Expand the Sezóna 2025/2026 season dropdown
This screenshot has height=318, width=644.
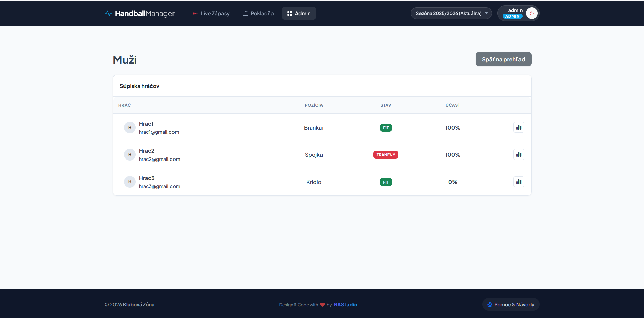(x=451, y=13)
